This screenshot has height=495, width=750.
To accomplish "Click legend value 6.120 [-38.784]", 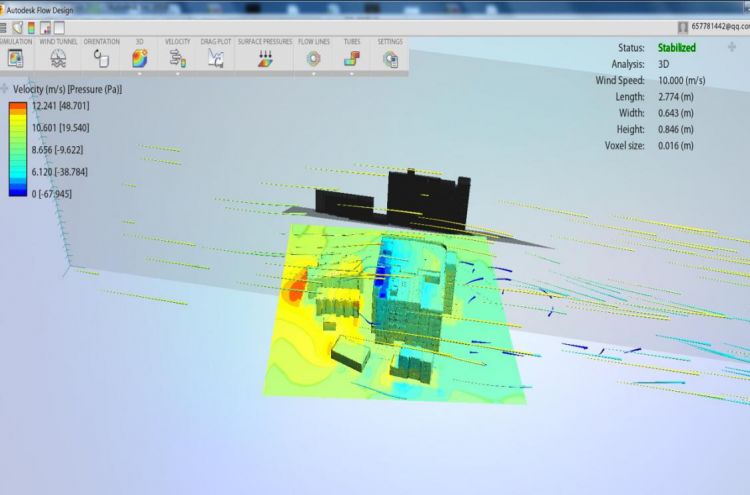I will [60, 172].
